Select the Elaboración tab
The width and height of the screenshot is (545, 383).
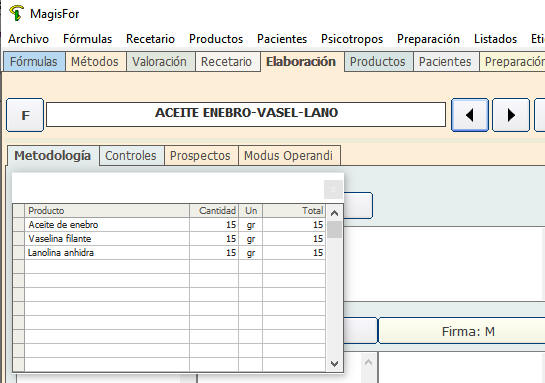301,62
